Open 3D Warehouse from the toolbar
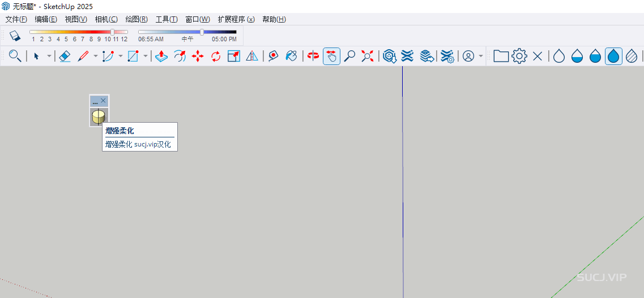This screenshot has height=298, width=644. coord(389,56)
